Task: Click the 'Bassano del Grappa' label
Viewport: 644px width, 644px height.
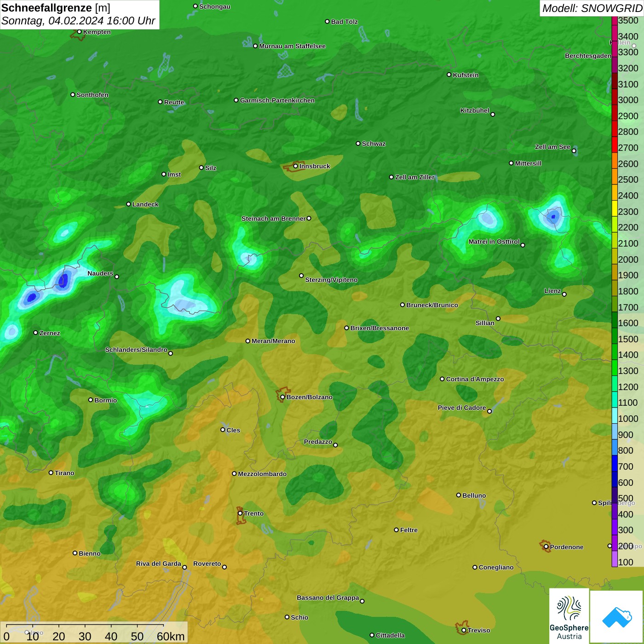Action: (328, 598)
